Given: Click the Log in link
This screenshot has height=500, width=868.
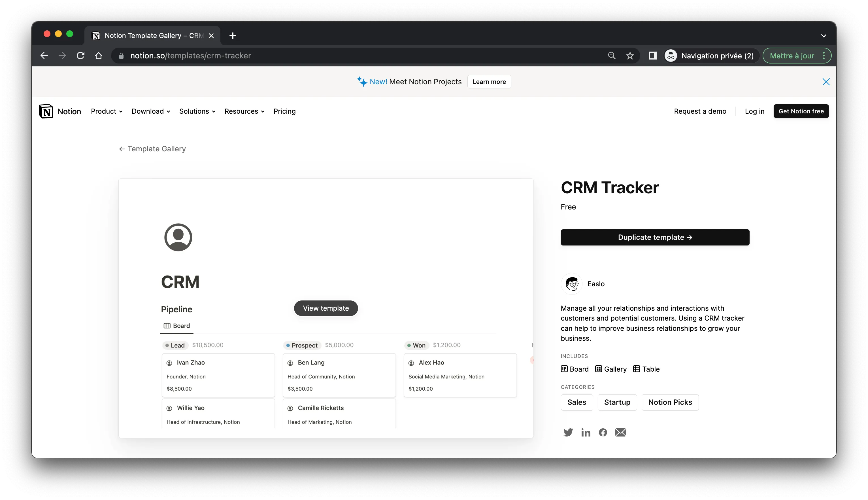Looking at the screenshot, I should tap(754, 111).
